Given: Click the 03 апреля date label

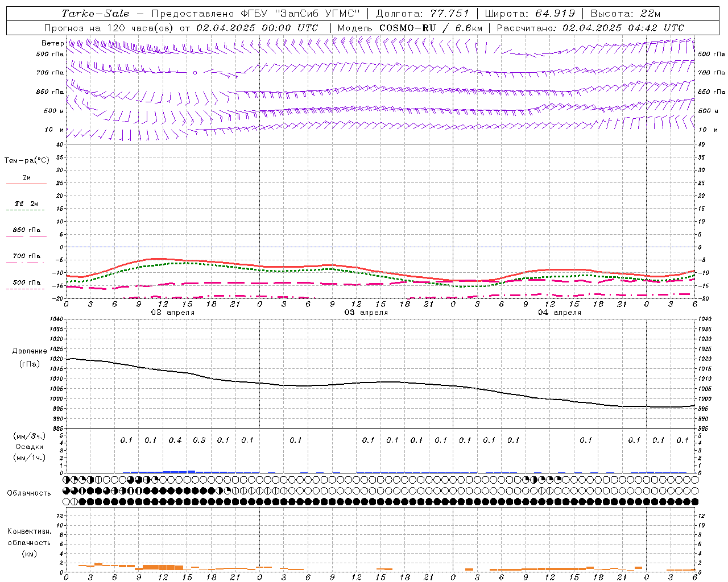Looking at the screenshot, I should 366,313.
